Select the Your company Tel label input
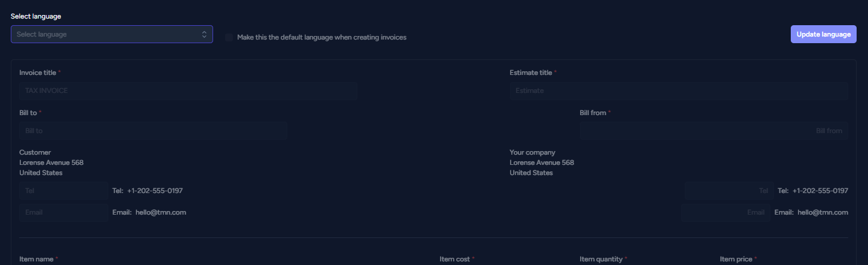This screenshot has height=265, width=868. 729,191
